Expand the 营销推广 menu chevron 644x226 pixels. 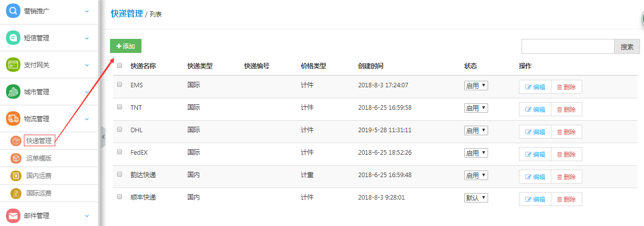[x=87, y=11]
